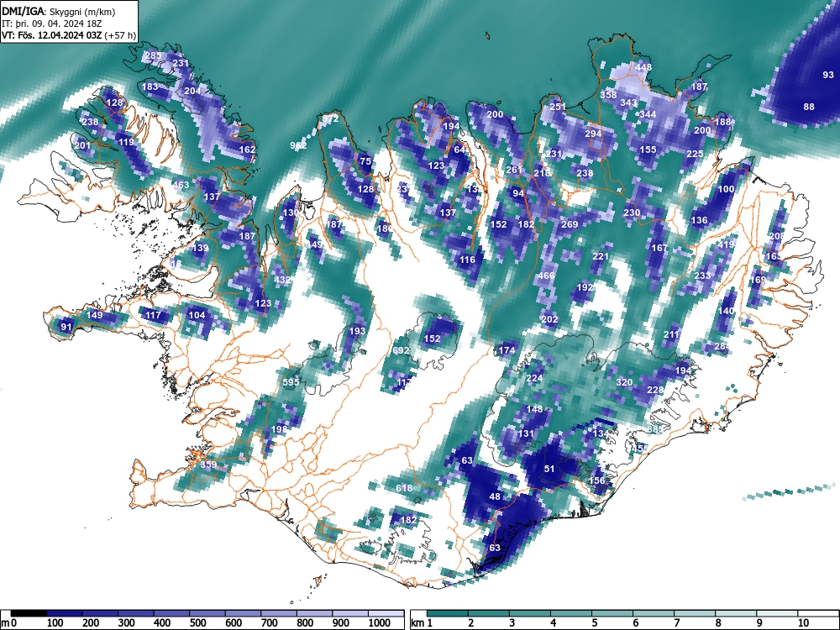Viewport: 840px width, 630px height.
Task: Select the map value 174
Action: point(507,351)
